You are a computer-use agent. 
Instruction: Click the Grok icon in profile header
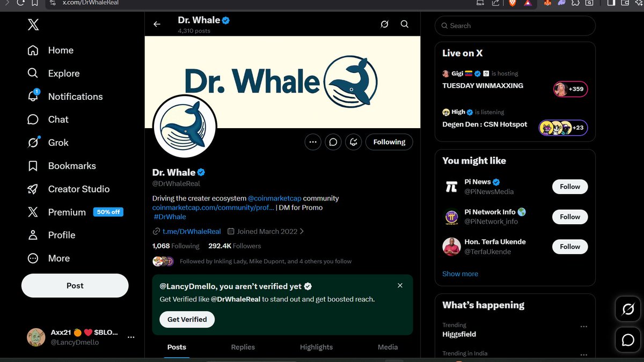(384, 24)
